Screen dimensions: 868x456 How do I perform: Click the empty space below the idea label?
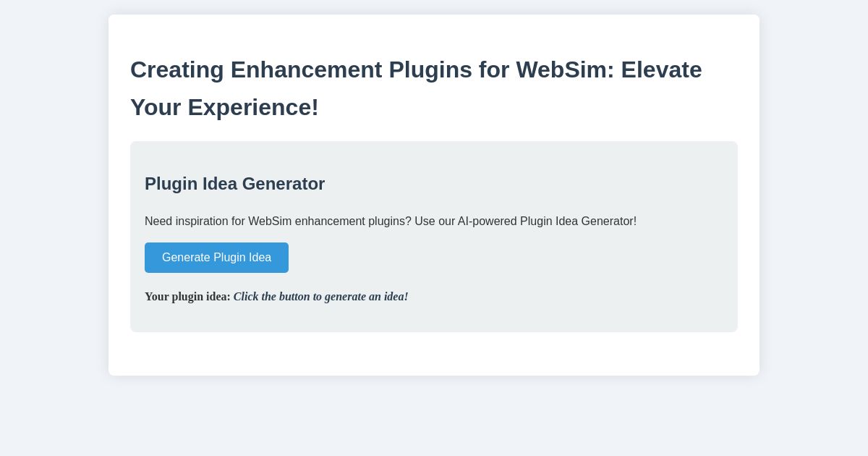pos(434,318)
